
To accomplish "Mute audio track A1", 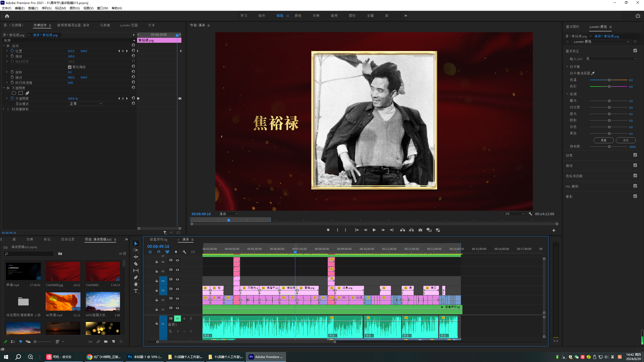I will [177, 319].
